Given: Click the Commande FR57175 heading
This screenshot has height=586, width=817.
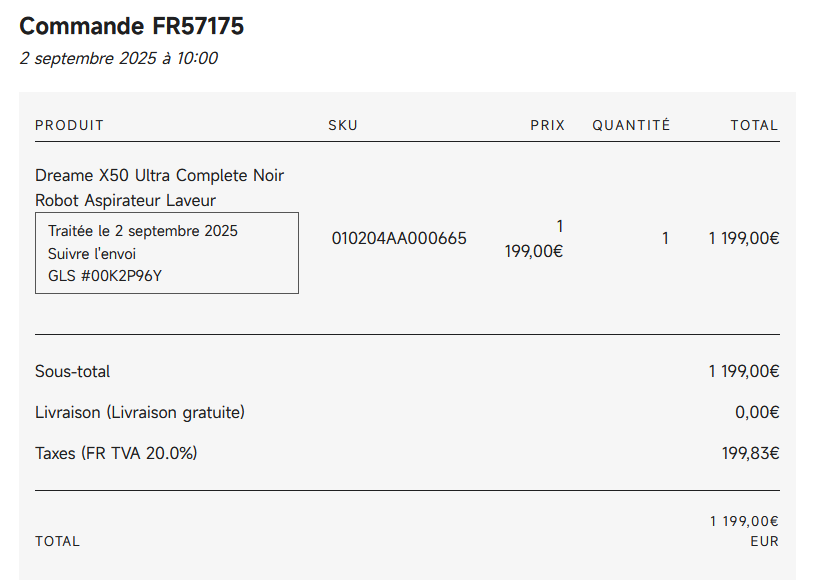Looking at the screenshot, I should pos(131,27).
